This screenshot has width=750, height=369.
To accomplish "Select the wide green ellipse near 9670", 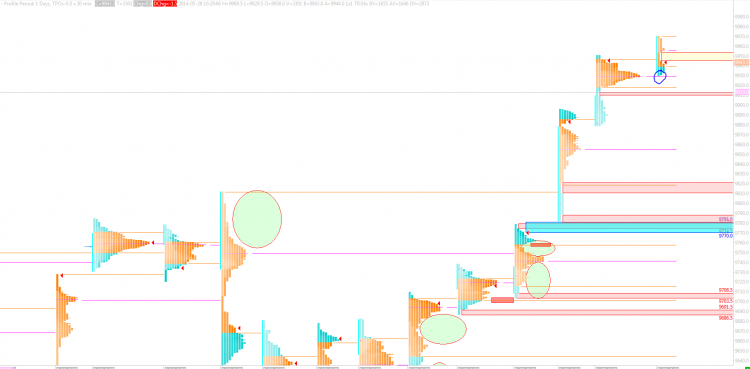I will pos(443,329).
